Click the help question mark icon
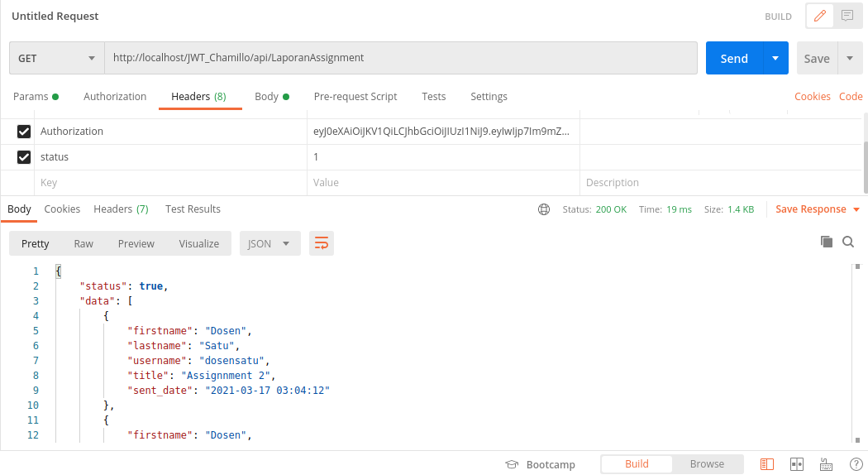The image size is (868, 475). pos(856,464)
